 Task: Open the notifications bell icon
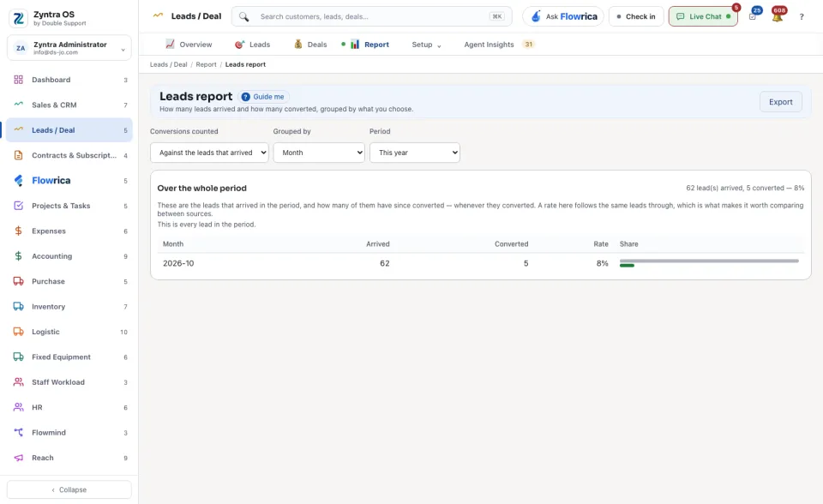(x=778, y=17)
